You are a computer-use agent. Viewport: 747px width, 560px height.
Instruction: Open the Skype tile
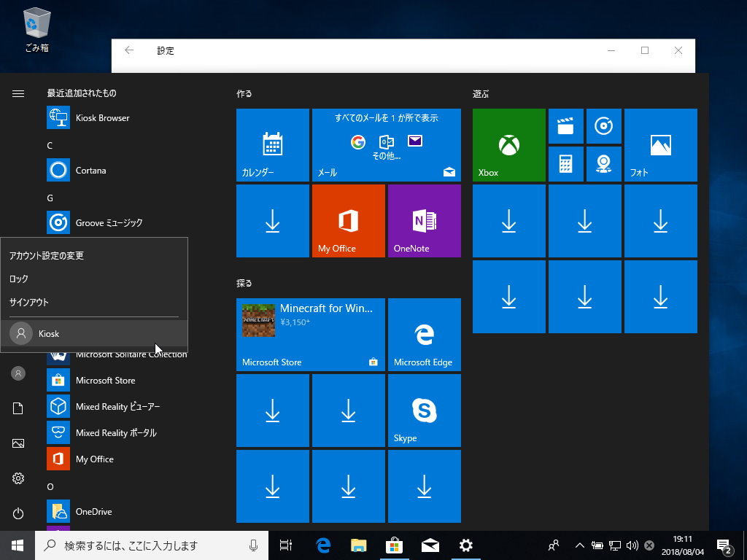(425, 411)
